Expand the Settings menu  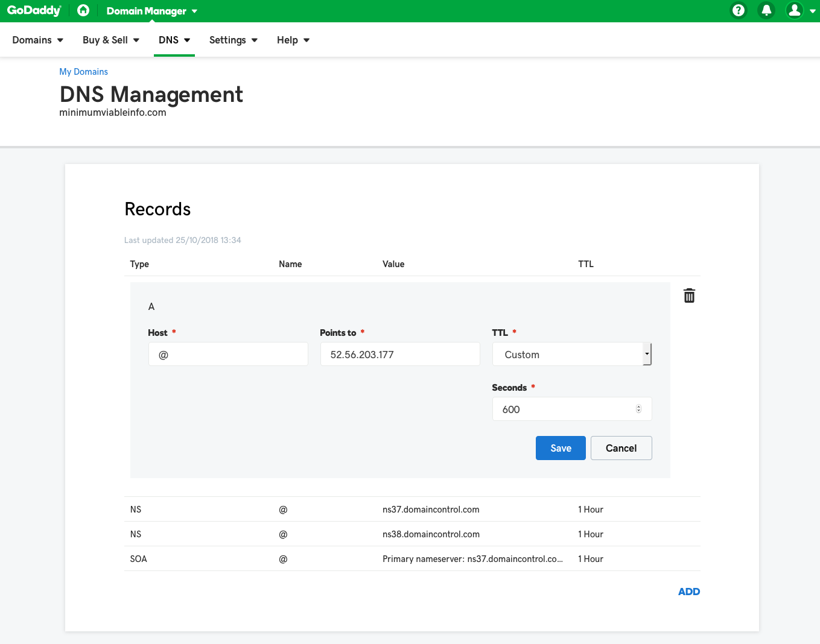coord(233,40)
